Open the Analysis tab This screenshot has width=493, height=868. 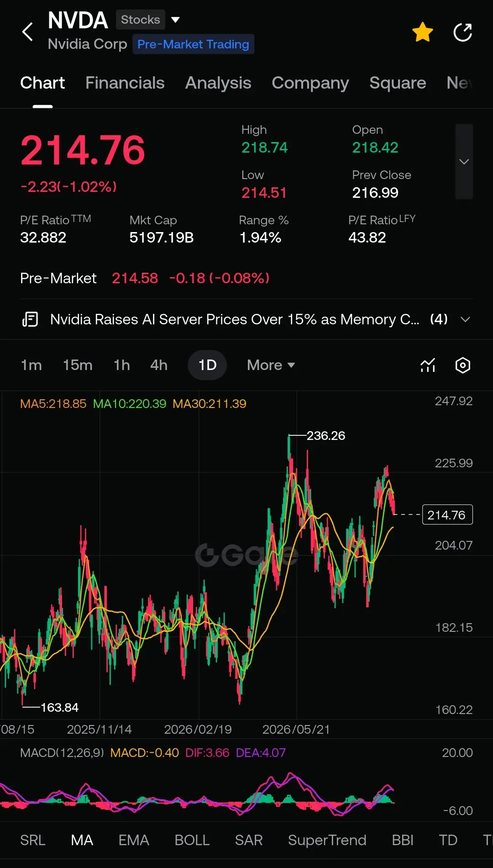pyautogui.click(x=218, y=83)
